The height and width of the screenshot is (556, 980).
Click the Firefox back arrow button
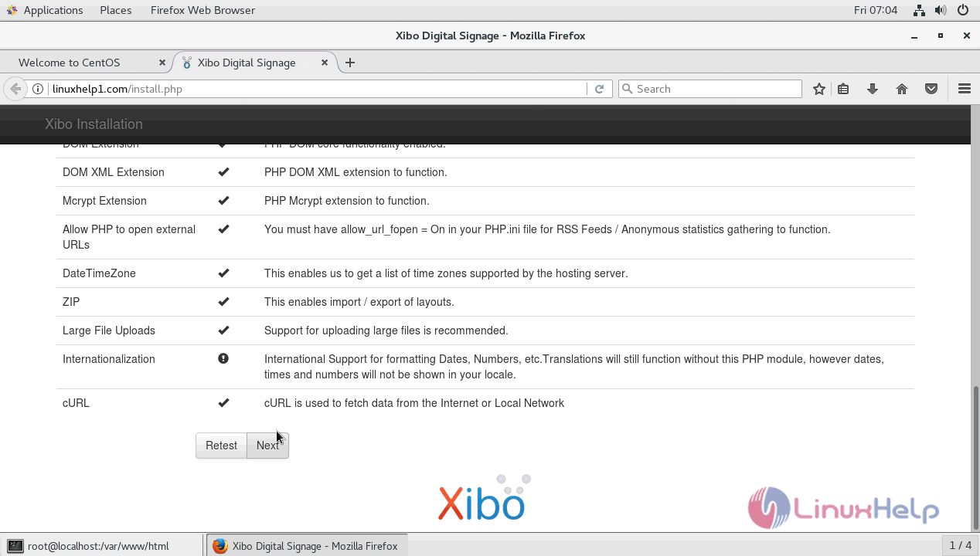pyautogui.click(x=15, y=89)
